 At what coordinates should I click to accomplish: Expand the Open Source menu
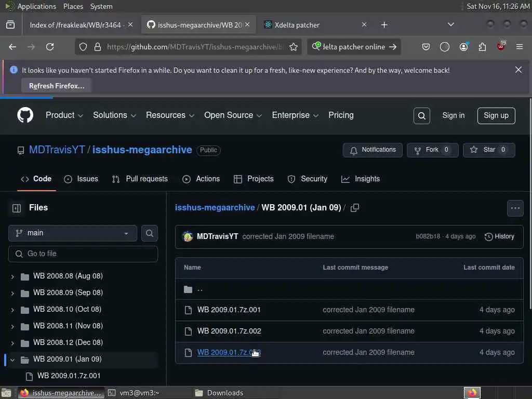tap(233, 115)
